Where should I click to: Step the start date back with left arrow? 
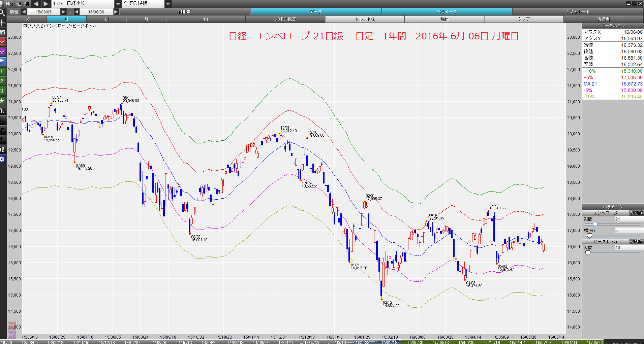(x=24, y=12)
